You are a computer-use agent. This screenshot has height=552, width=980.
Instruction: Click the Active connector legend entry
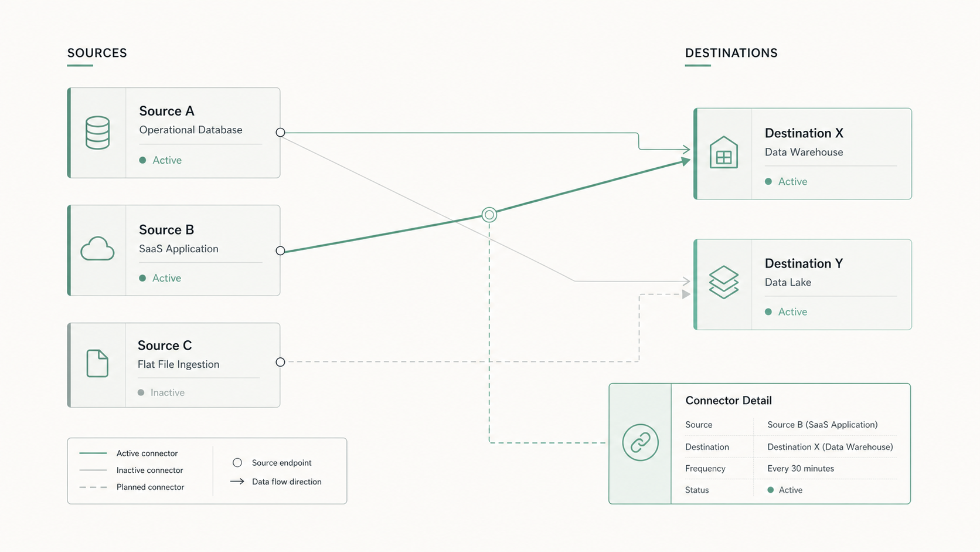tap(128, 453)
